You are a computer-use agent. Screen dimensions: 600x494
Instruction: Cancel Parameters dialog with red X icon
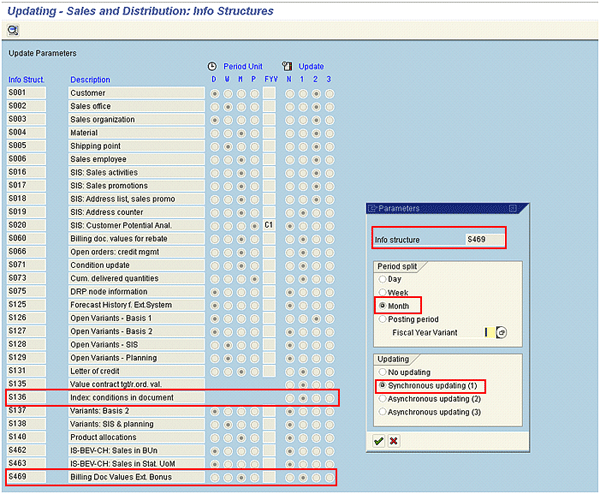coord(394,441)
